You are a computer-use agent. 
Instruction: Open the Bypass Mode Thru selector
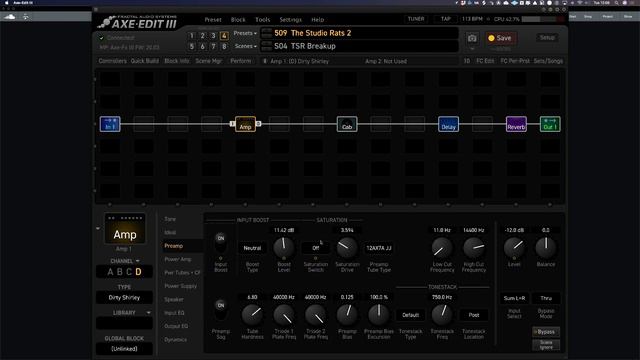tap(546, 298)
